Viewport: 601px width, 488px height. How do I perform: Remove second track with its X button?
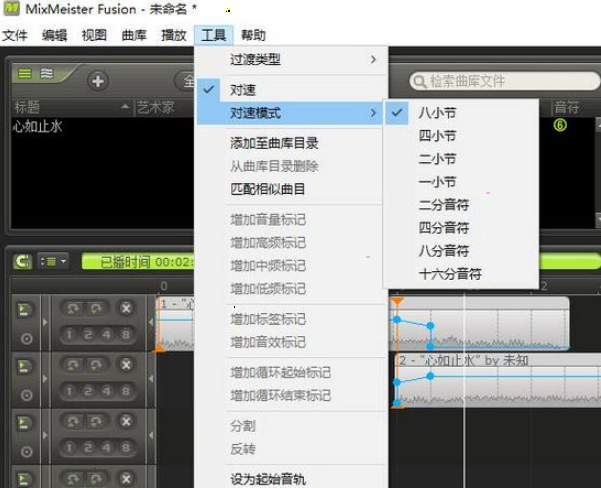(126, 365)
